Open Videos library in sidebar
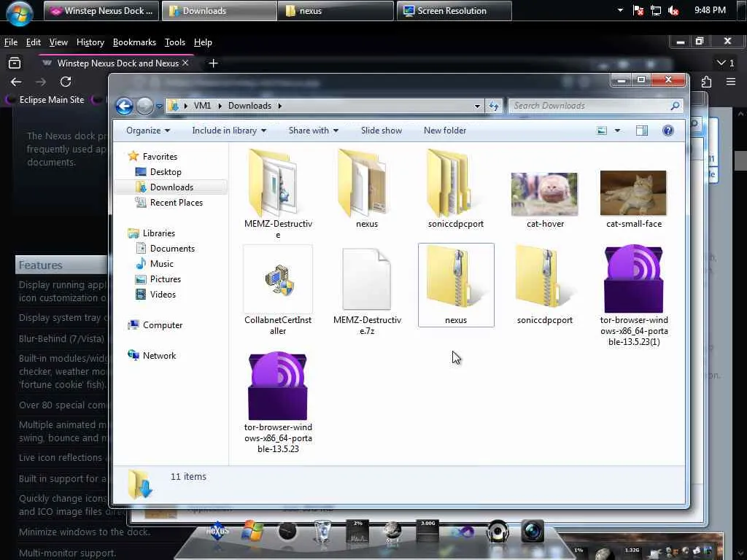747x560 pixels. coord(163,295)
